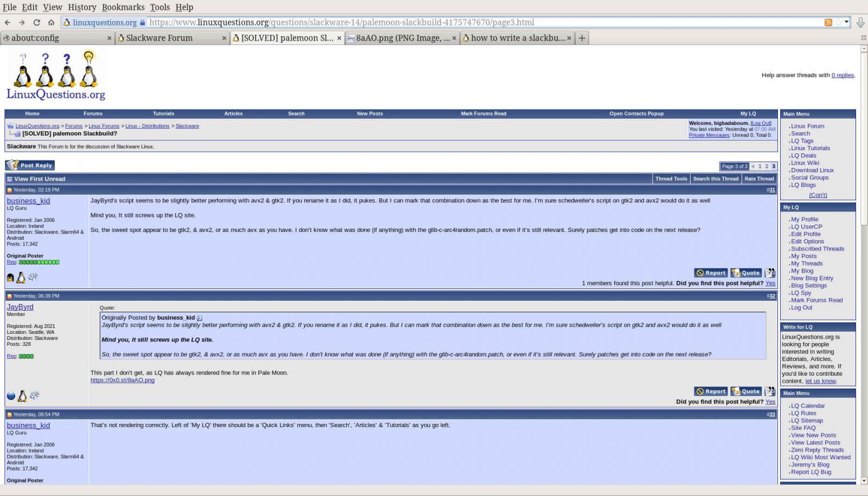The height and width of the screenshot is (496, 868).
Task: Click the RSS feed icon in address bar
Action: (828, 23)
